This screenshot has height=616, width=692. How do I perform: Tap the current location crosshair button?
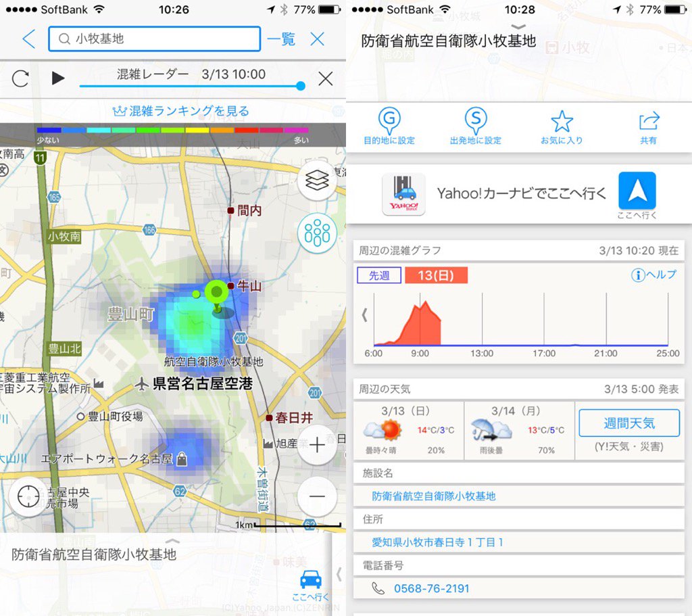pyautogui.click(x=28, y=497)
